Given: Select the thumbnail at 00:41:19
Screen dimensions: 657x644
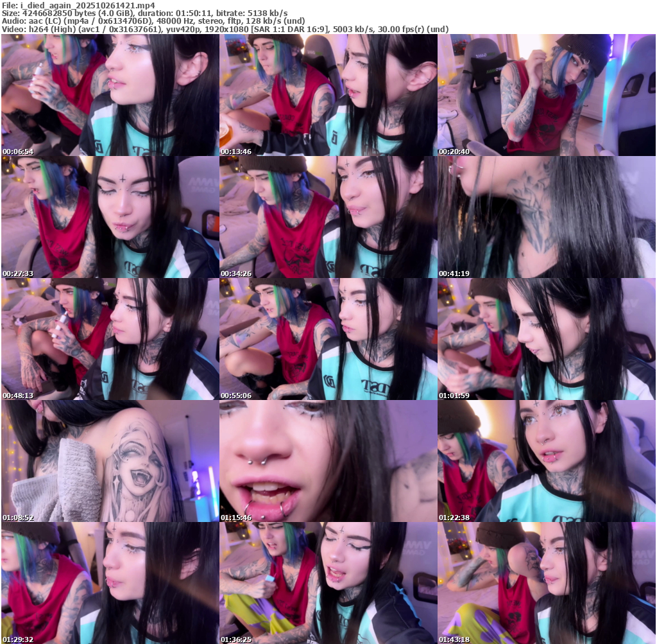Looking at the screenshot, I should [547, 217].
